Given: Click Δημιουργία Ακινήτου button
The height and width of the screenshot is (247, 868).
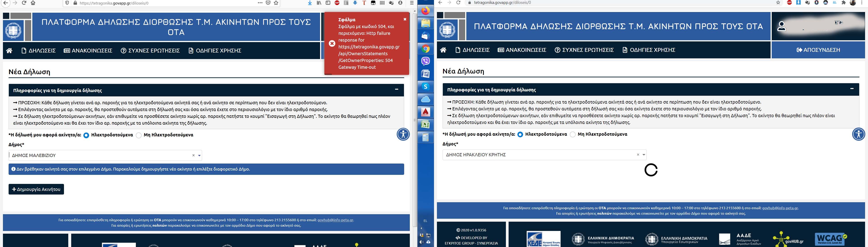Looking at the screenshot, I should click(36, 189).
